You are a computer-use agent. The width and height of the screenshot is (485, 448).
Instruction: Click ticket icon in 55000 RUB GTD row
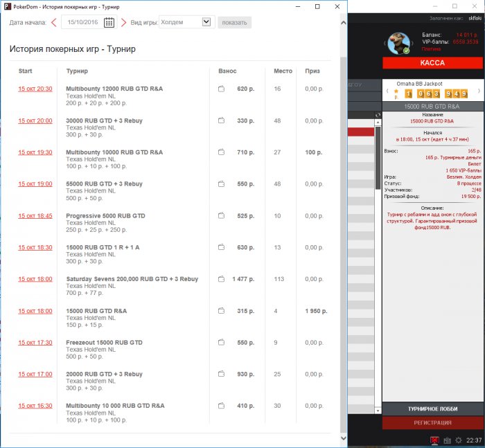pyautogui.click(x=221, y=183)
